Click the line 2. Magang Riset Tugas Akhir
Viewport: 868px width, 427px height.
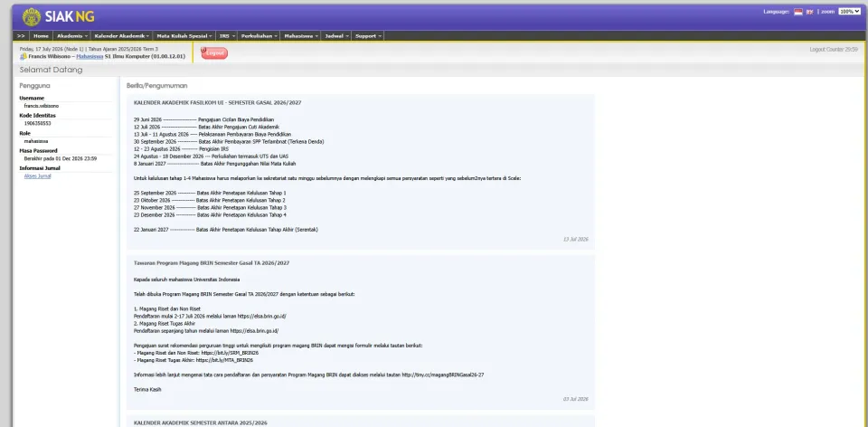point(165,324)
